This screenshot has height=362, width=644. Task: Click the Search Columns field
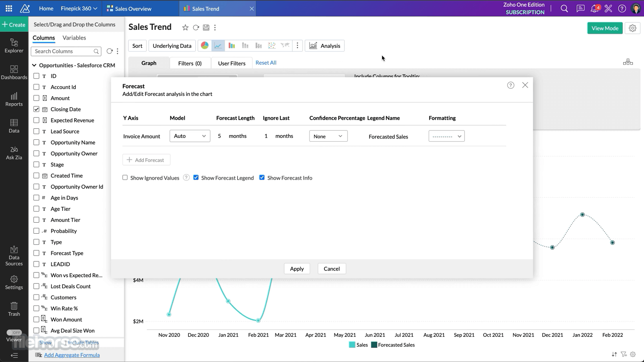66,51
